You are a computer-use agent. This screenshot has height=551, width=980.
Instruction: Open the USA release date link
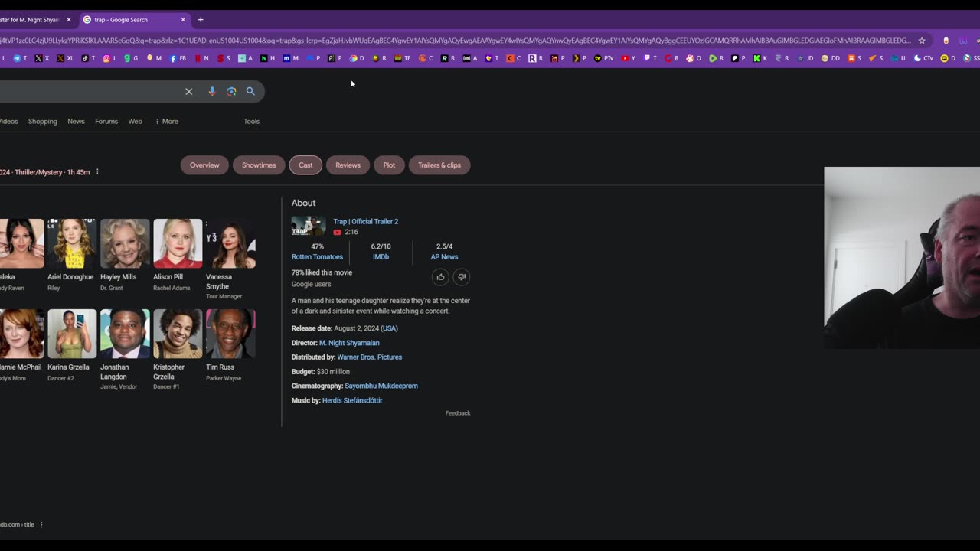point(390,328)
